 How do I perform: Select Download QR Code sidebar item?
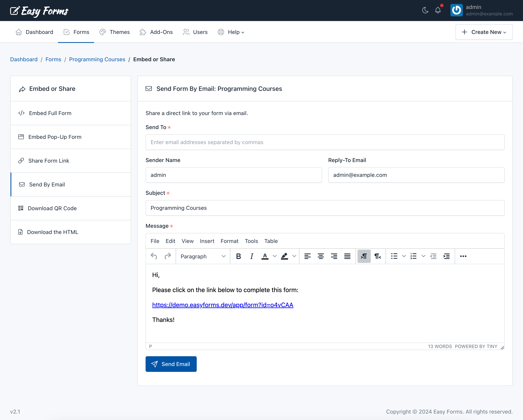coord(71,208)
